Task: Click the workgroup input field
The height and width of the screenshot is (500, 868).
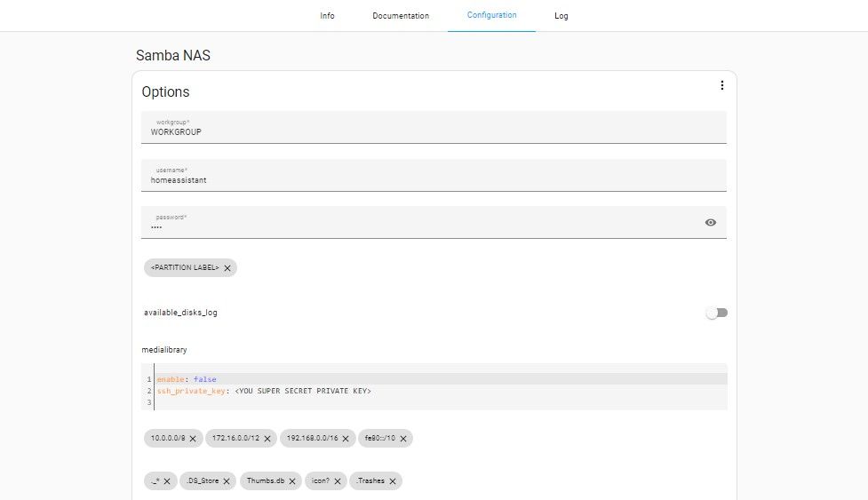Action: 434,127
